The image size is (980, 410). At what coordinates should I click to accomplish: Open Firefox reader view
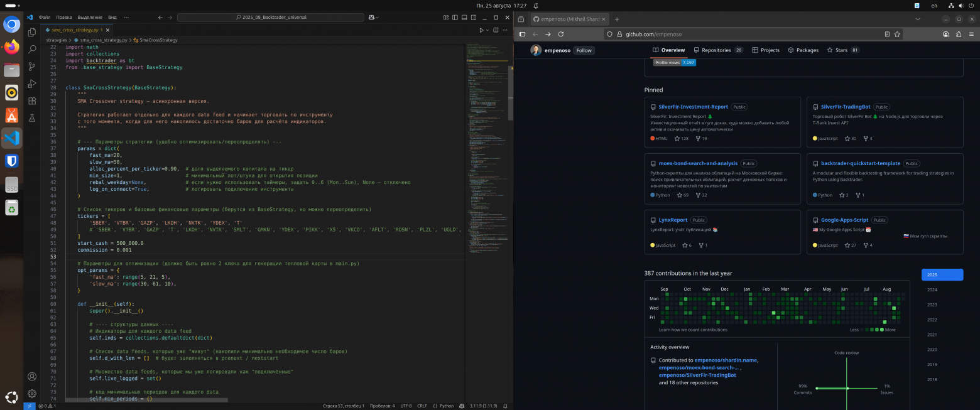(x=887, y=35)
